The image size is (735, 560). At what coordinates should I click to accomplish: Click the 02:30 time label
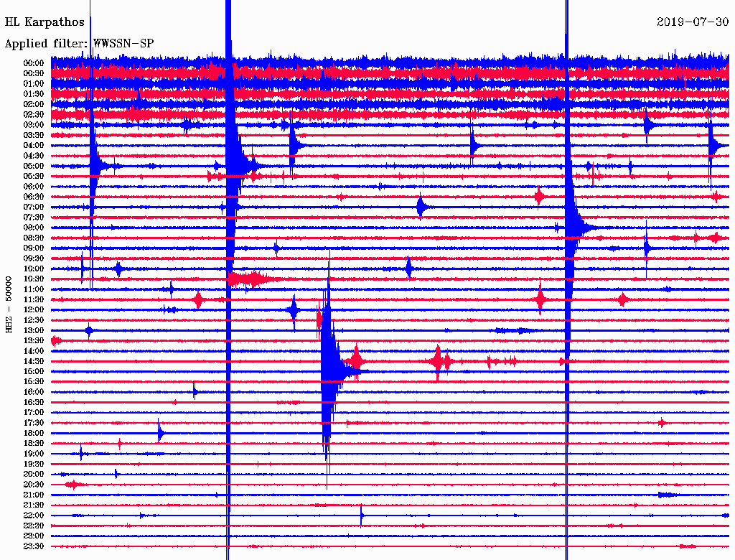34,114
